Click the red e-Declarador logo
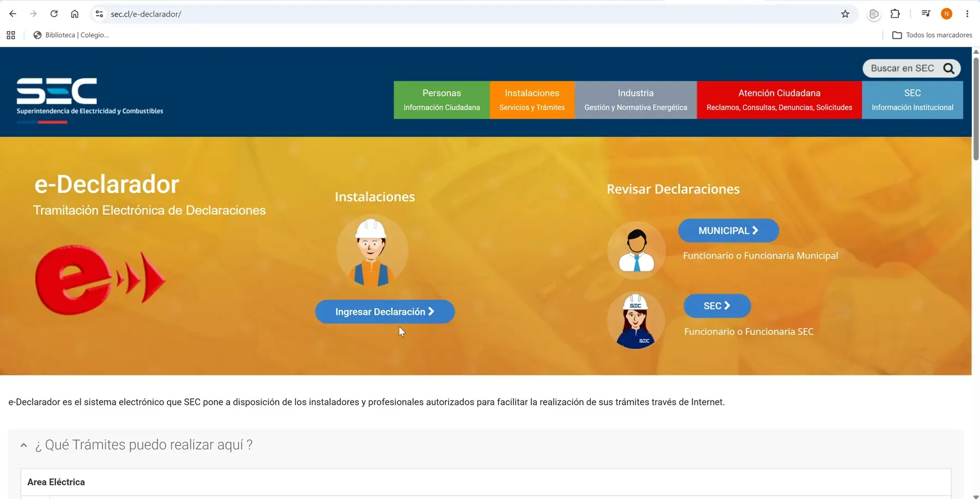The height and width of the screenshot is (499, 980). coord(100,279)
